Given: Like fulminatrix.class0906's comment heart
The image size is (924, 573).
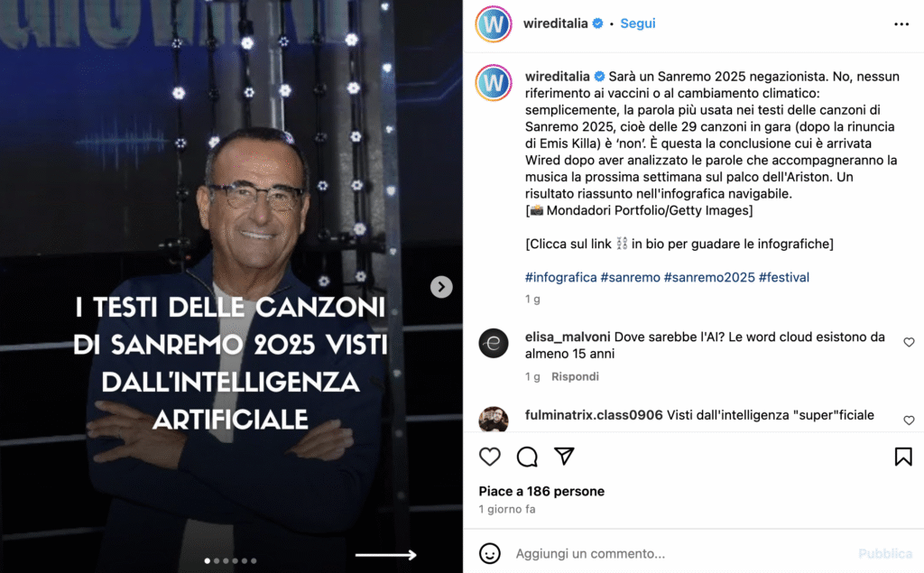Looking at the screenshot, I should click(909, 421).
